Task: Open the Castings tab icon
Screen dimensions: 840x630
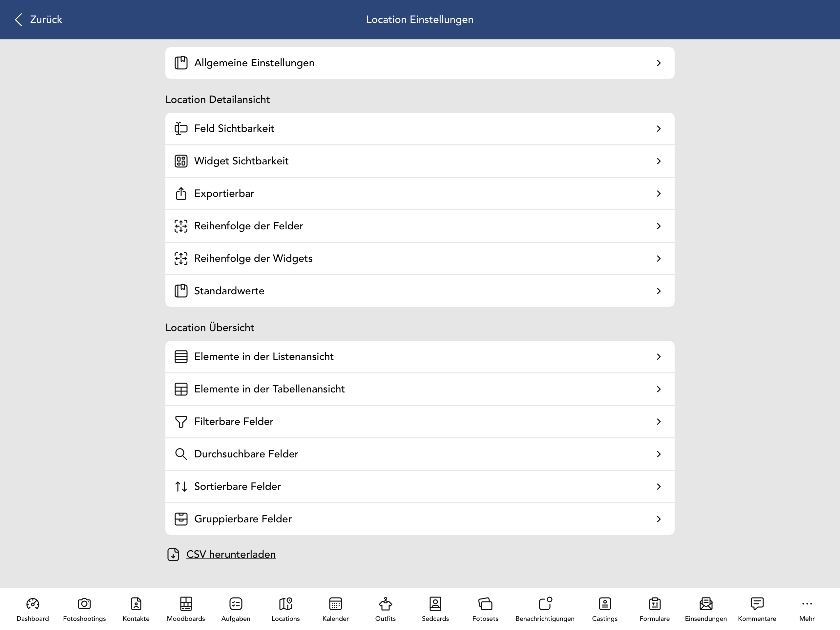Action: click(604, 604)
